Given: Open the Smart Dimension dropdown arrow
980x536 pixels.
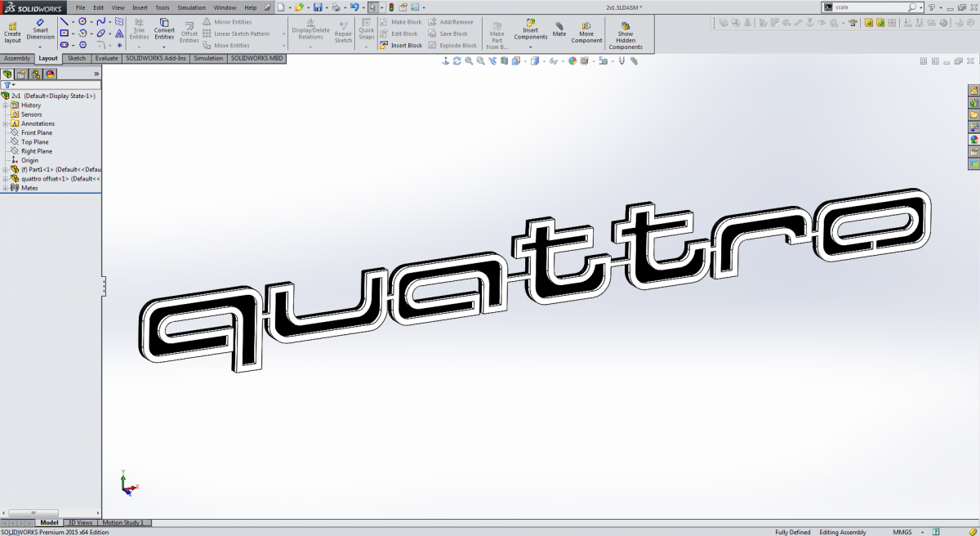Looking at the screenshot, I should click(41, 47).
